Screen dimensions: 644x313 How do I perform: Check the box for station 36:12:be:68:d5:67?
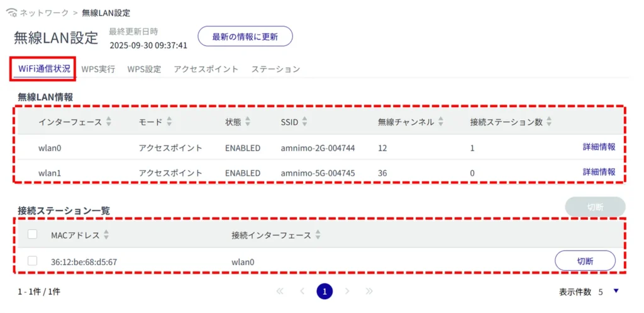point(33,261)
